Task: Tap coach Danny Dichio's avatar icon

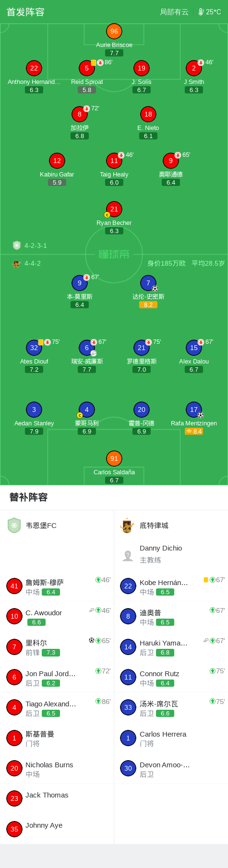Action: pos(128,556)
